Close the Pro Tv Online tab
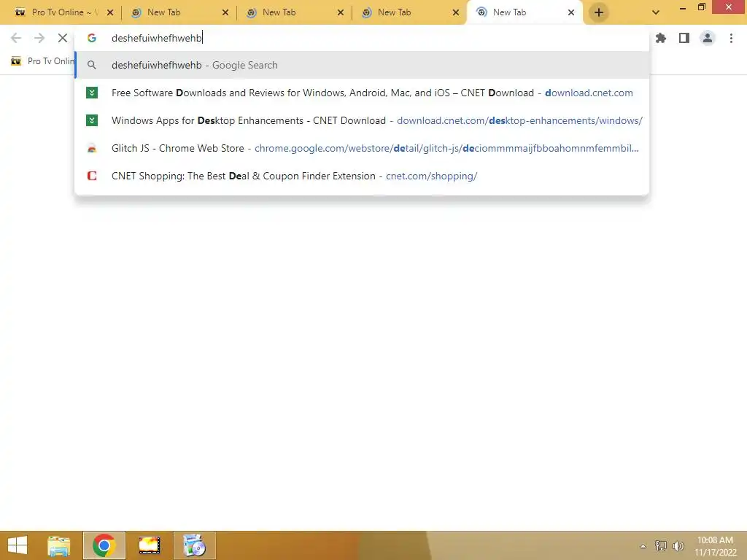Image resolution: width=747 pixels, height=560 pixels. click(x=110, y=12)
